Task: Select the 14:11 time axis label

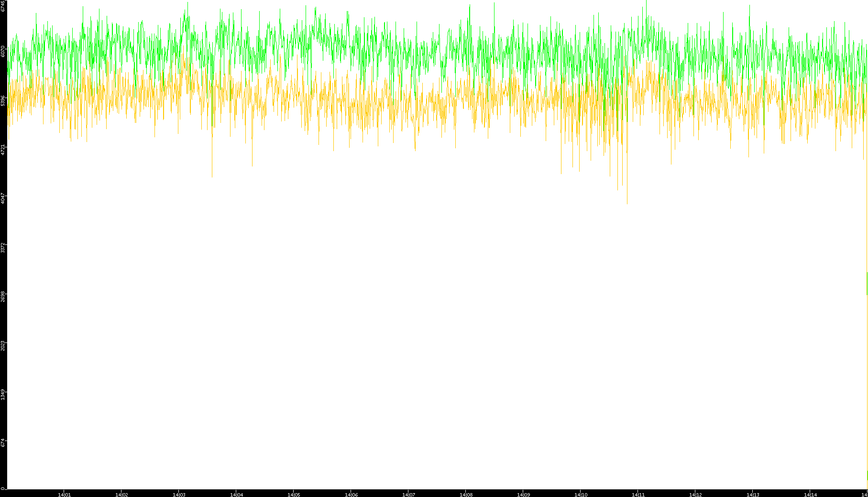Action: [638, 495]
